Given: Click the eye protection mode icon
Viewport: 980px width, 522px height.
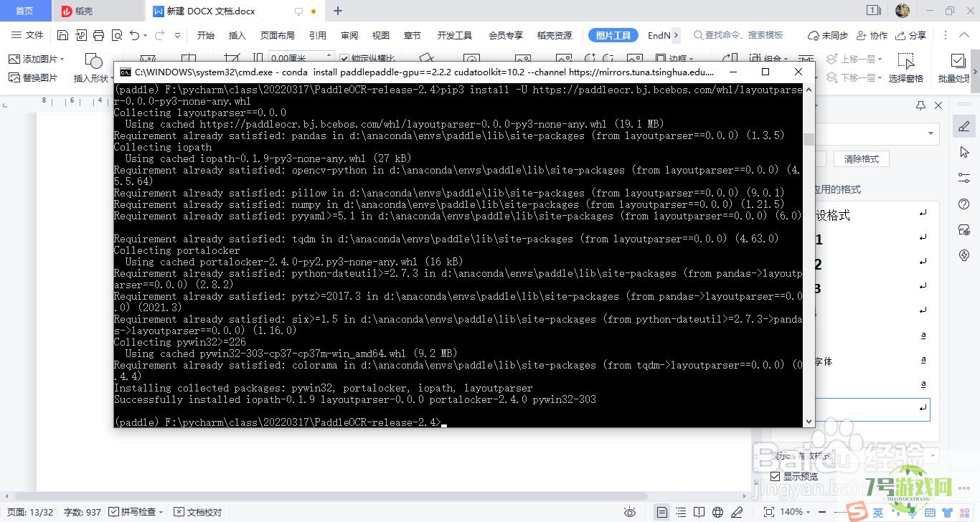Looking at the screenshot, I should pyautogui.click(x=630, y=512).
